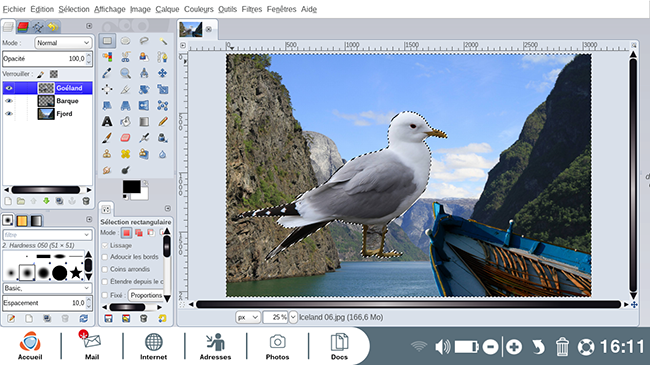
Task: Open Accueil in the taskbar
Action: coord(30,346)
